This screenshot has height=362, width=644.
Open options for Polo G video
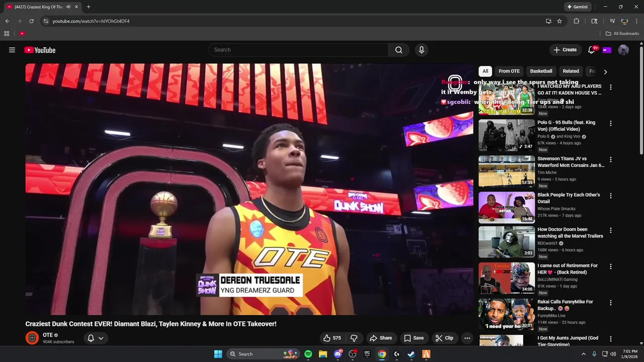(611, 123)
